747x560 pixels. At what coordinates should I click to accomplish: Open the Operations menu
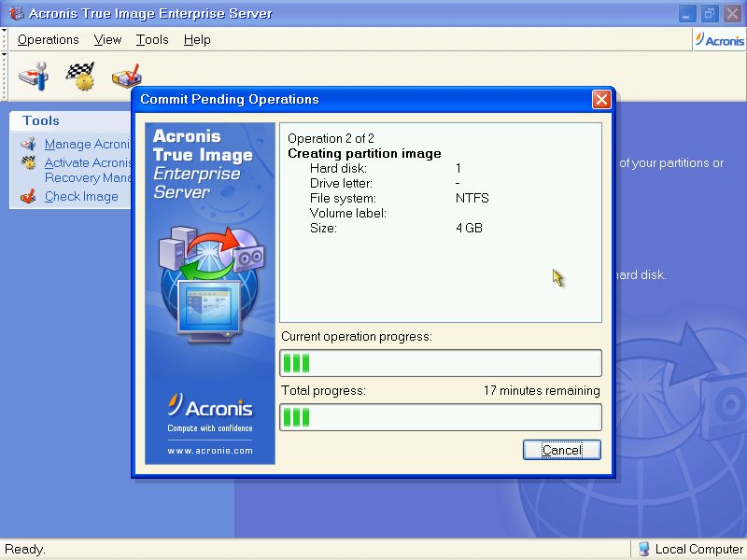(49, 39)
